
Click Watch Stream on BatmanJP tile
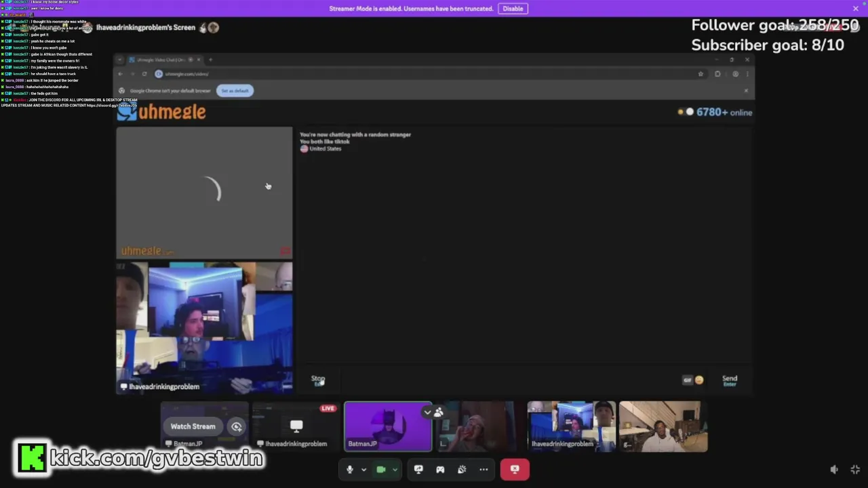pos(193,426)
